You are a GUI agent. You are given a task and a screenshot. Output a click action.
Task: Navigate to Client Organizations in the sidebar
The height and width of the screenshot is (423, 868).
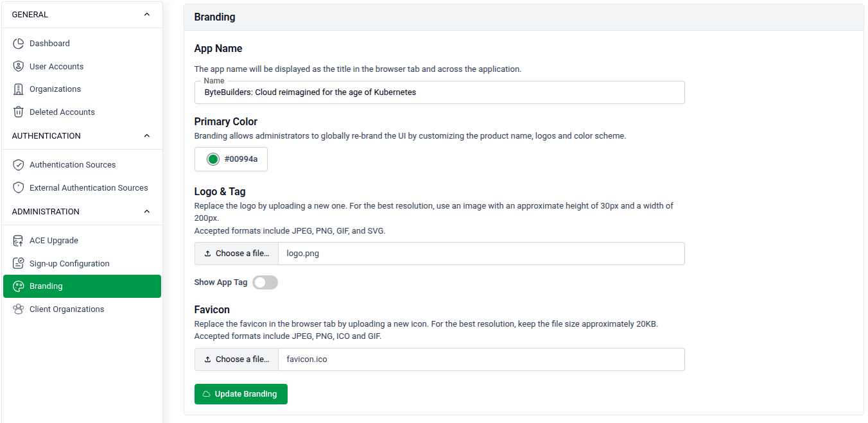pyautogui.click(x=66, y=309)
